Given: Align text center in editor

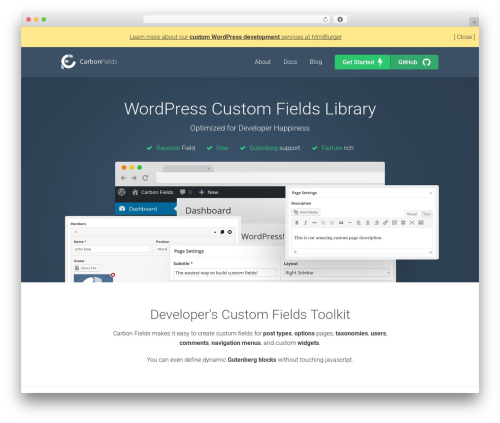Looking at the screenshot, I should point(368,223).
